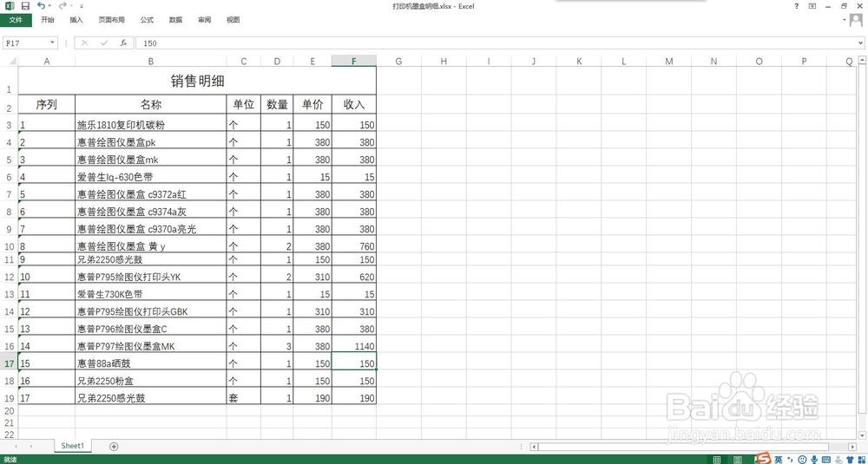Click the horizontal scrollbar track
The image size is (868, 464).
click(693, 447)
